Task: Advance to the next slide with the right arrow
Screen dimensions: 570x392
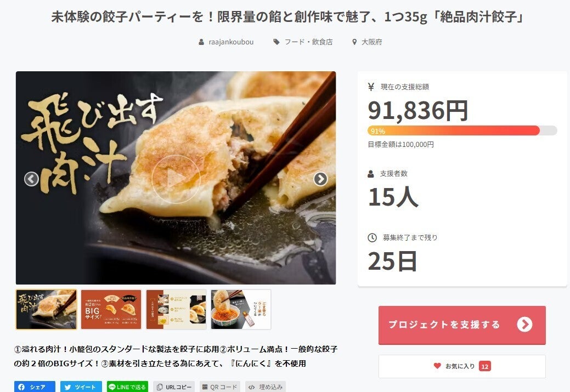Action: pyautogui.click(x=320, y=179)
